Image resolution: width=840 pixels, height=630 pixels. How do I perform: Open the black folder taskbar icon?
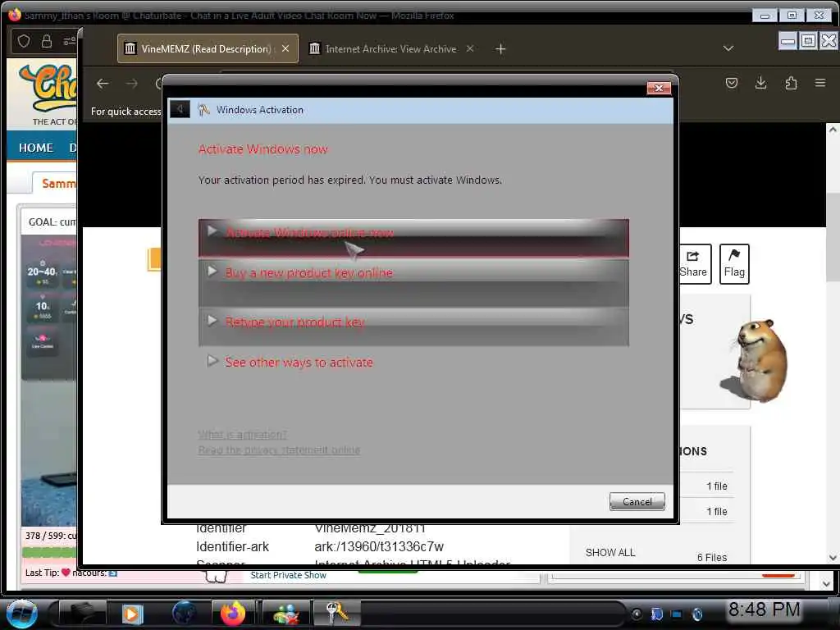pos(81,614)
